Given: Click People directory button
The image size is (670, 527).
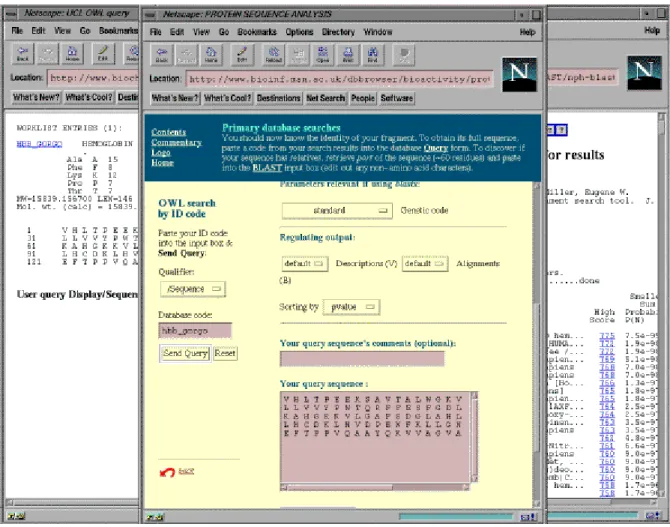Looking at the screenshot, I should coord(363,98).
